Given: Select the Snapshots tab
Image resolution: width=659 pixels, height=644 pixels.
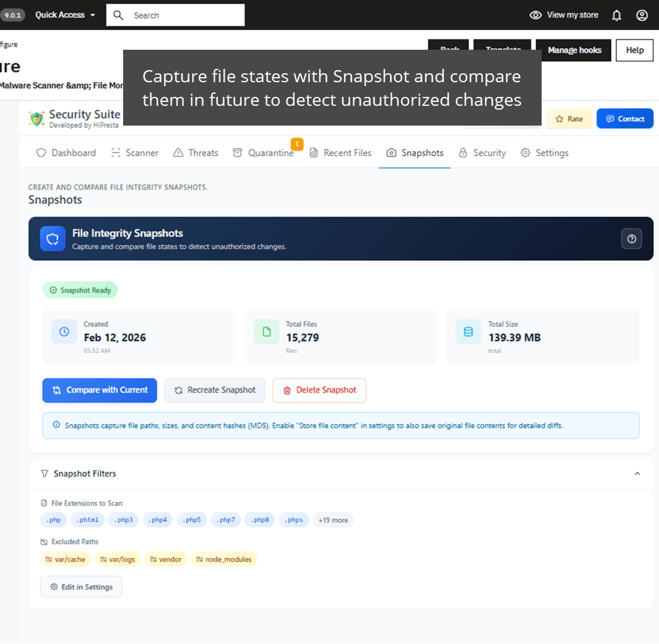Looking at the screenshot, I should tap(415, 153).
